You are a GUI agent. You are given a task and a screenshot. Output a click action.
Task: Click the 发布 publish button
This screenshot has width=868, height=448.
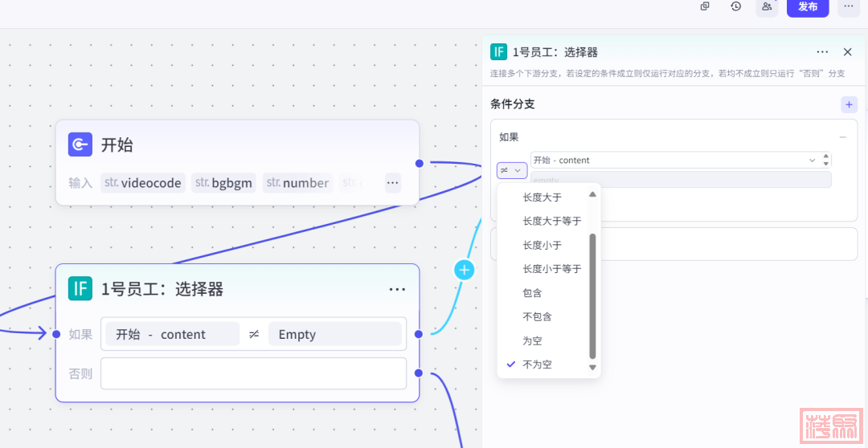pyautogui.click(x=807, y=6)
